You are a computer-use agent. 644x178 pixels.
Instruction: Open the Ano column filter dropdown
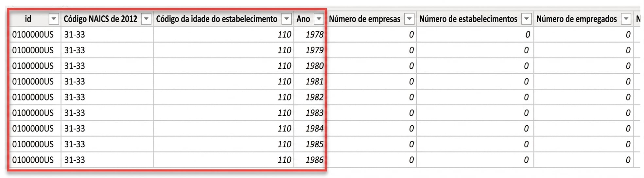point(319,19)
